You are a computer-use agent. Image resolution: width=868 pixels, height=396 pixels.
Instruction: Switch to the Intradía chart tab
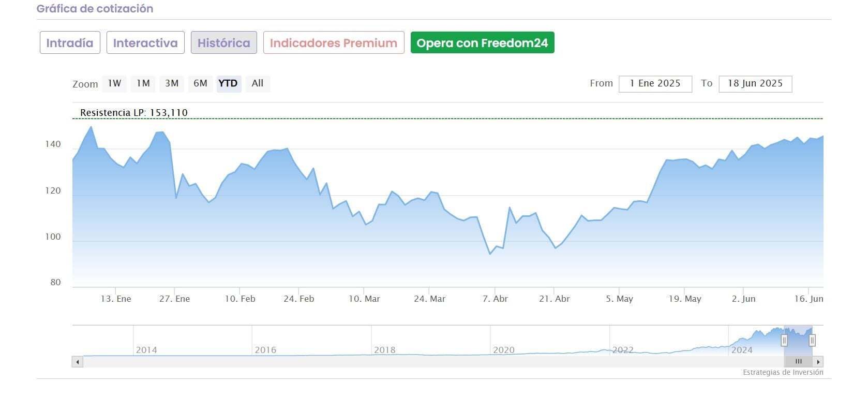70,43
